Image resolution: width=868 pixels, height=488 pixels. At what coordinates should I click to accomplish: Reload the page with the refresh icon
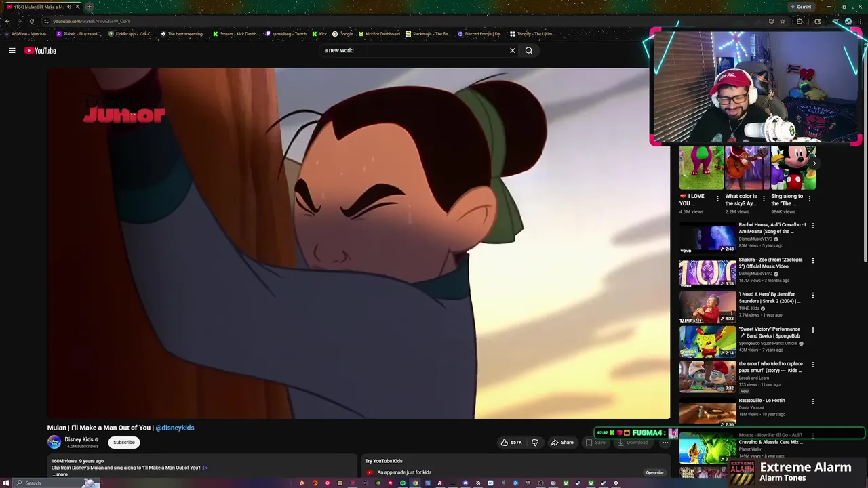(x=32, y=21)
